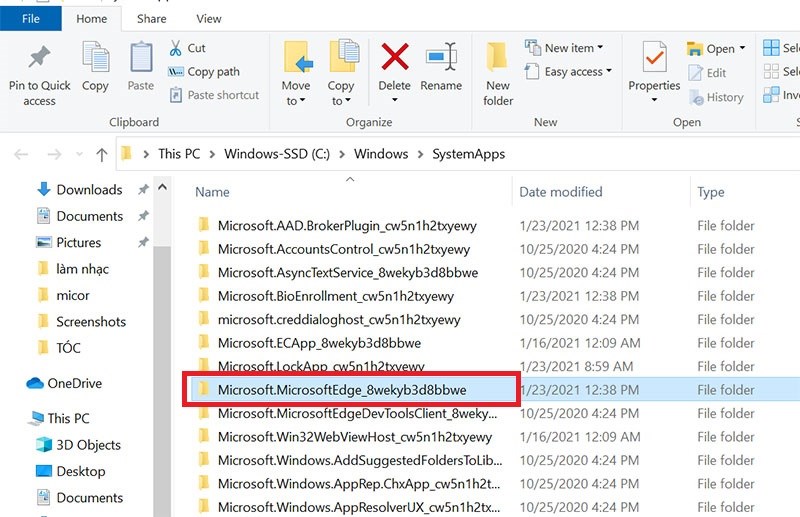Click the Move to icon
The height and width of the screenshot is (517, 800).
point(297,57)
